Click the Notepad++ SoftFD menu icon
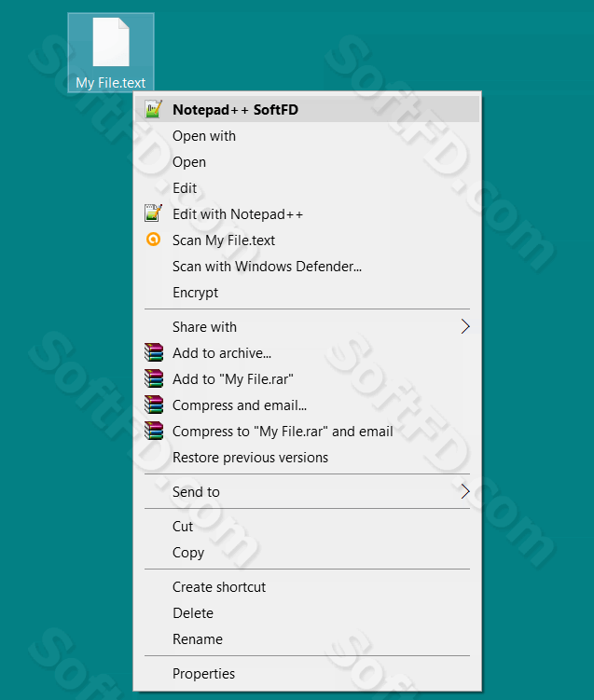This screenshot has width=594, height=700. (x=153, y=109)
